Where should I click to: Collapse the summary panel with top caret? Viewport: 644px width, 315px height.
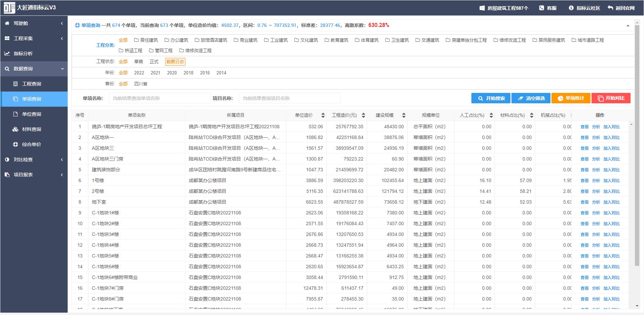[628, 26]
